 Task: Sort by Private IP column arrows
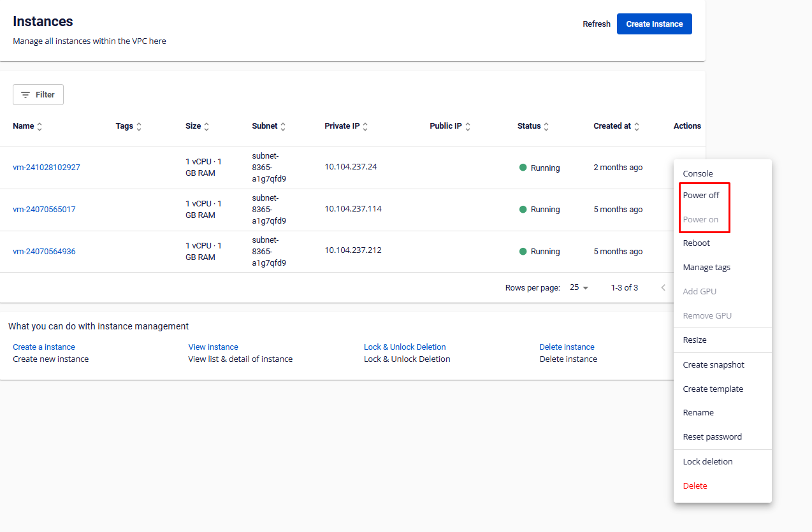(x=365, y=127)
